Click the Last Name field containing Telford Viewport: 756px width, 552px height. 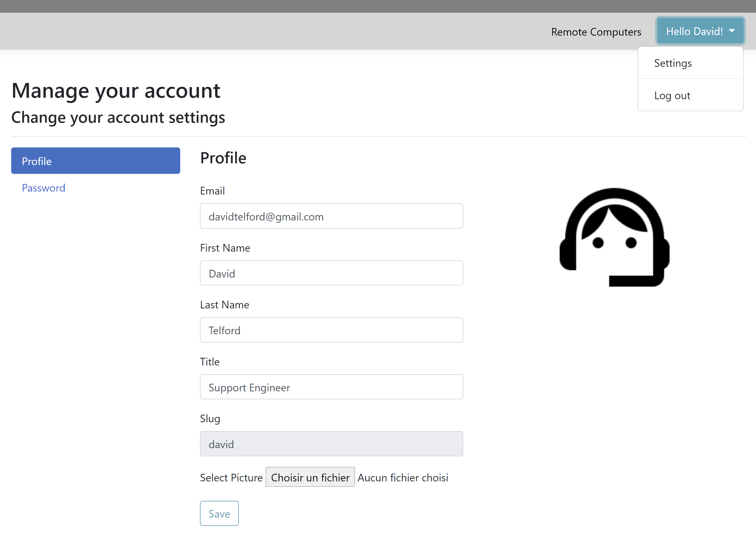point(331,330)
